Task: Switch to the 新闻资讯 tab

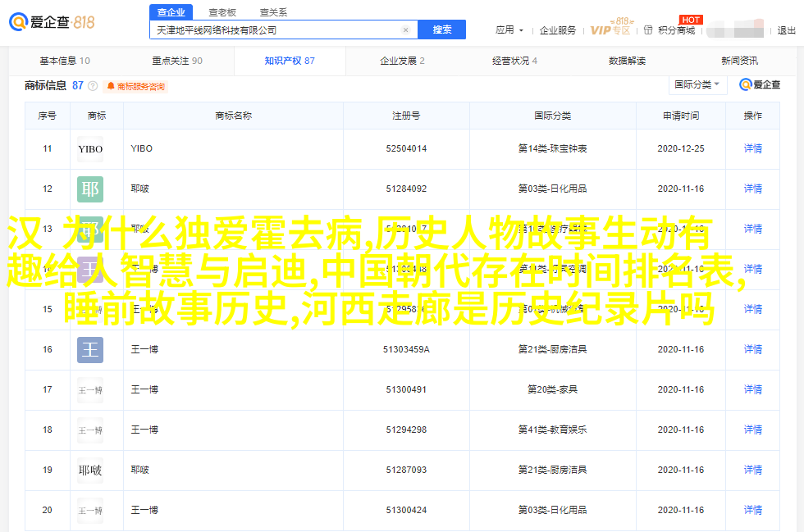Action: click(739, 61)
